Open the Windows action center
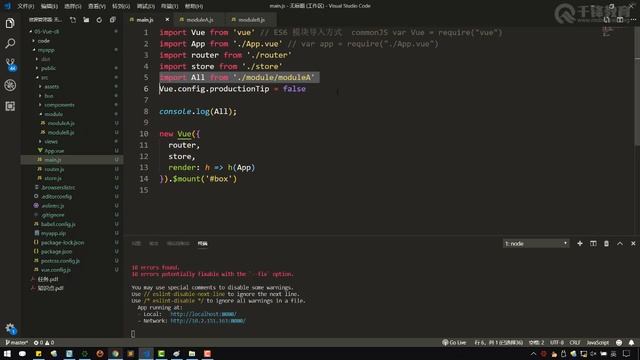640x360 pixels. 627,354
